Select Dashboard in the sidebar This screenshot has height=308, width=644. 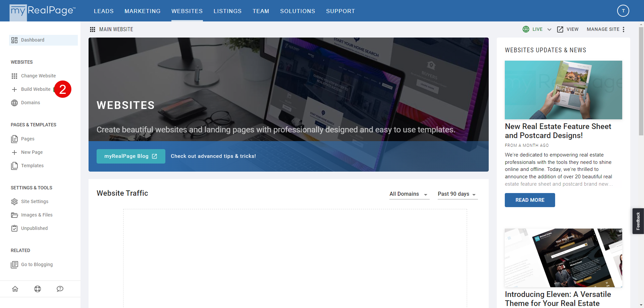click(43, 40)
